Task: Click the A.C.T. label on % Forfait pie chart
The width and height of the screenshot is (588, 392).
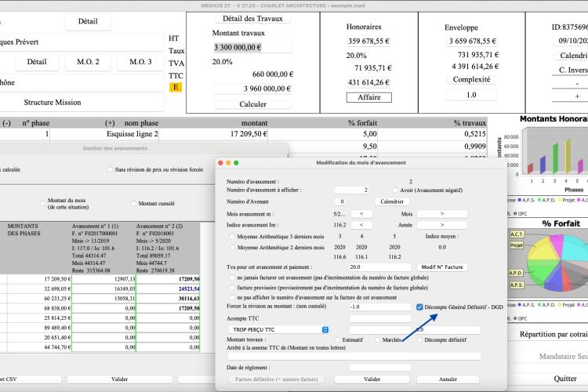Action: [x=517, y=234]
